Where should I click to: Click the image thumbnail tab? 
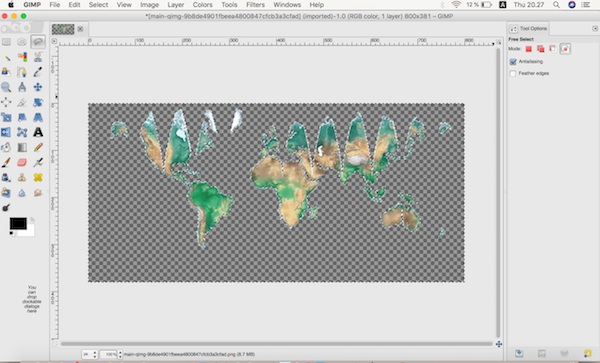pyautogui.click(x=63, y=29)
